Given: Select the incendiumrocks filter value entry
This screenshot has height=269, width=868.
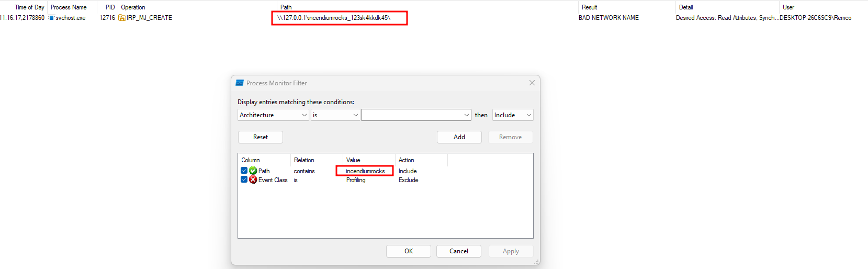Looking at the screenshot, I should 365,171.
